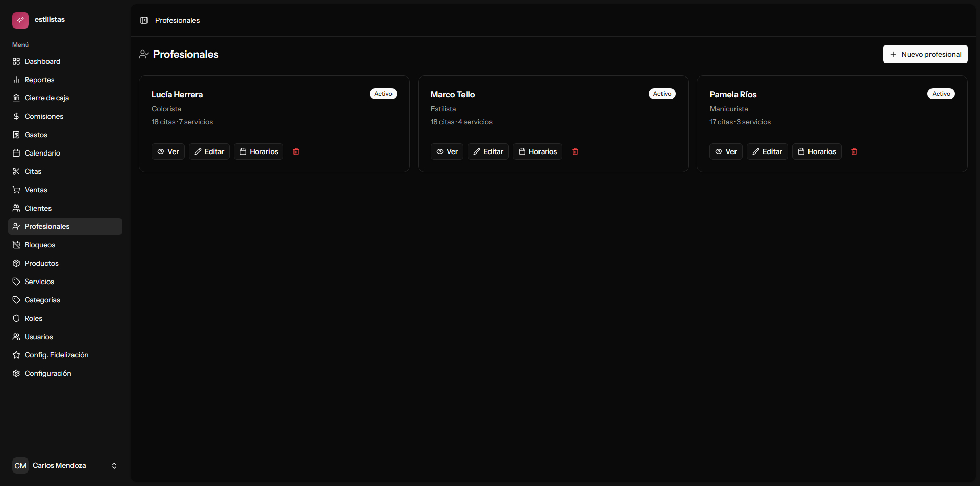Click the estilistas pink logo icon
The image size is (980, 486).
pos(20,20)
